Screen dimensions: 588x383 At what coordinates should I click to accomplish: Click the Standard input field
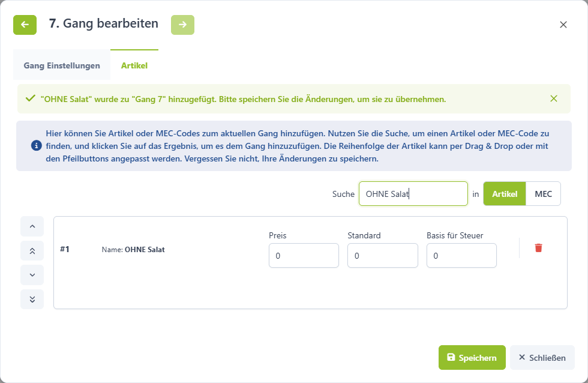pos(383,256)
